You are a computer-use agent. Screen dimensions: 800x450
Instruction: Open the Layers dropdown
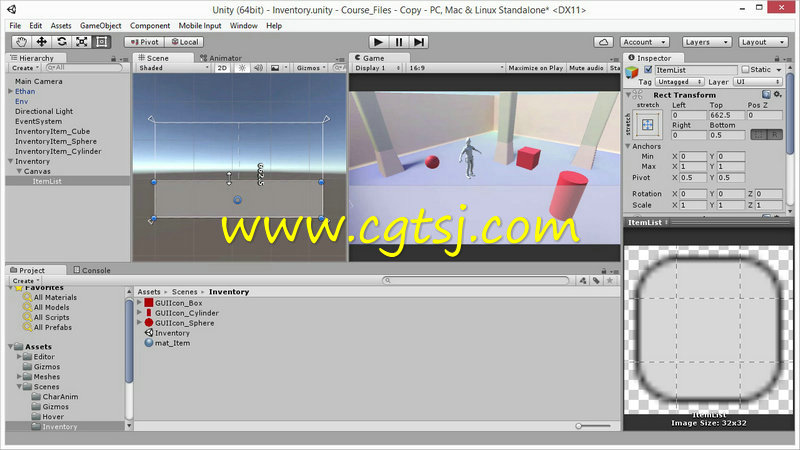707,42
